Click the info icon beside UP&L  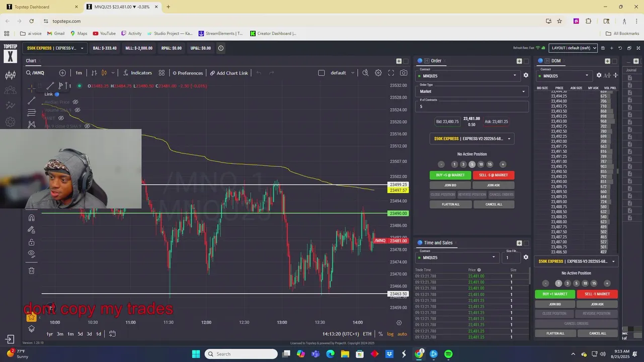(x=220, y=48)
